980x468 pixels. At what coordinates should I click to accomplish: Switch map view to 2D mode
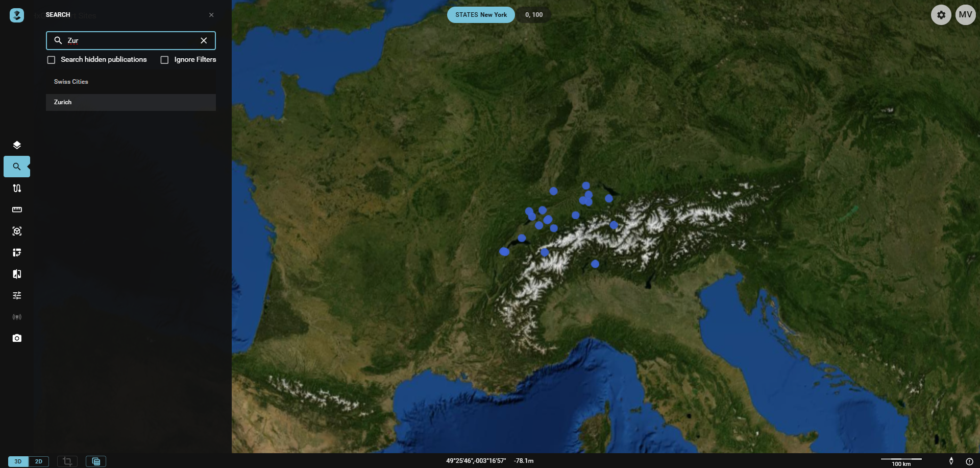click(x=39, y=461)
